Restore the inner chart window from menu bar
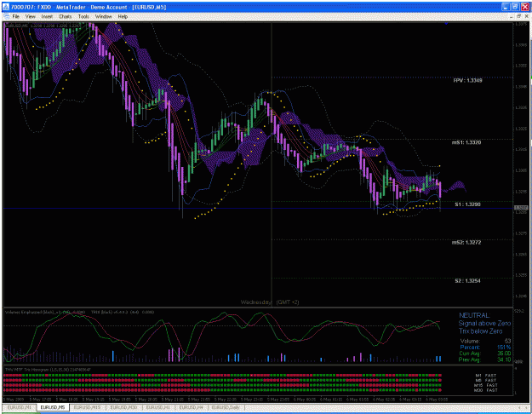Viewport: 532px width, 414px height. [x=518, y=16]
